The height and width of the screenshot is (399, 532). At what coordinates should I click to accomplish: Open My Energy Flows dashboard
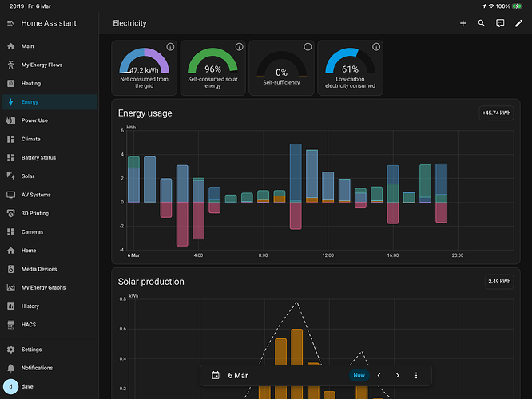coord(50,65)
